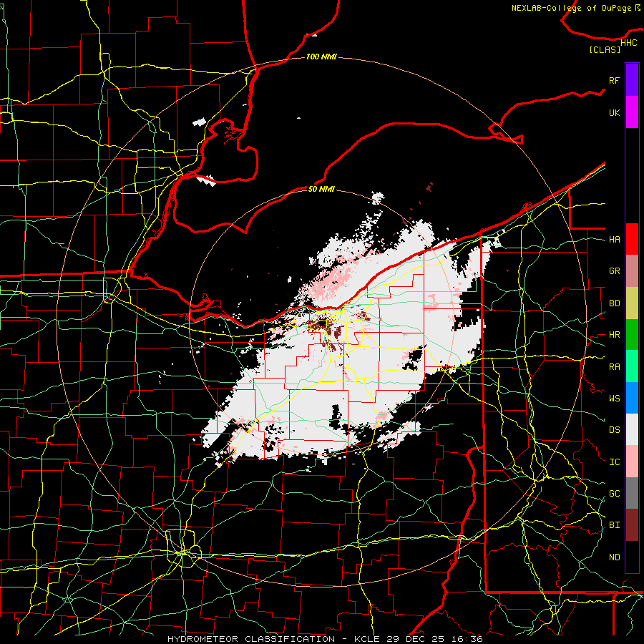The width and height of the screenshot is (644, 644).
Task: Click the GC legend label
Action: coord(614,494)
